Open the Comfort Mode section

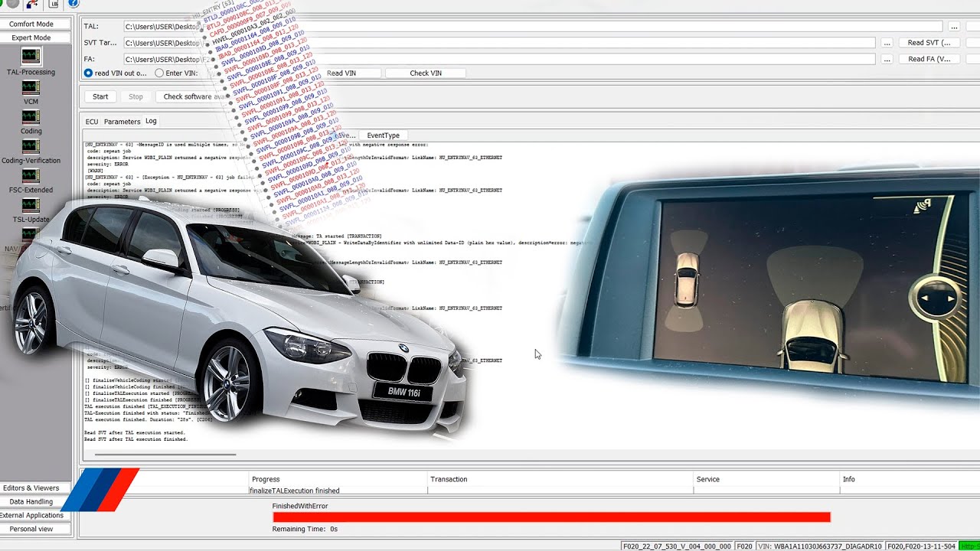(31, 24)
